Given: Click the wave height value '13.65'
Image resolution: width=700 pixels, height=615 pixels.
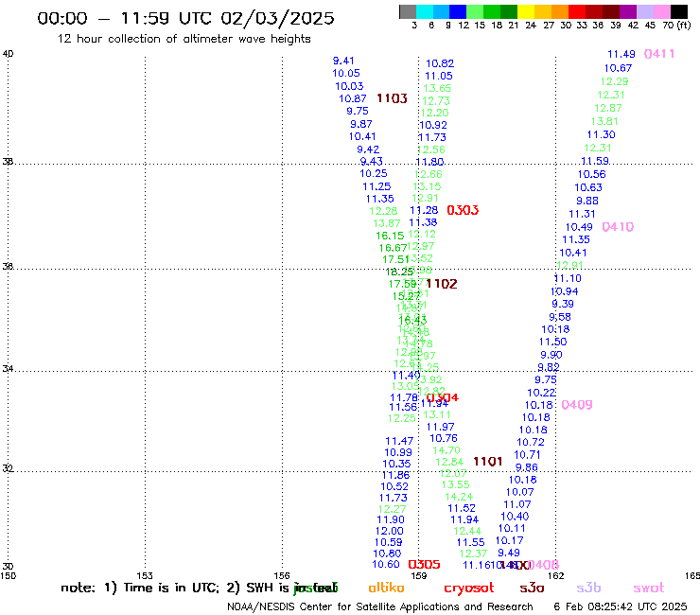Looking at the screenshot, I should pyautogui.click(x=437, y=88).
